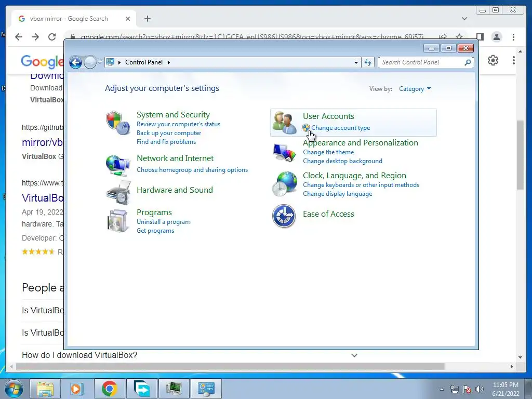Click the Action Center flag tray icon
The image size is (532, 399).
(467, 389)
